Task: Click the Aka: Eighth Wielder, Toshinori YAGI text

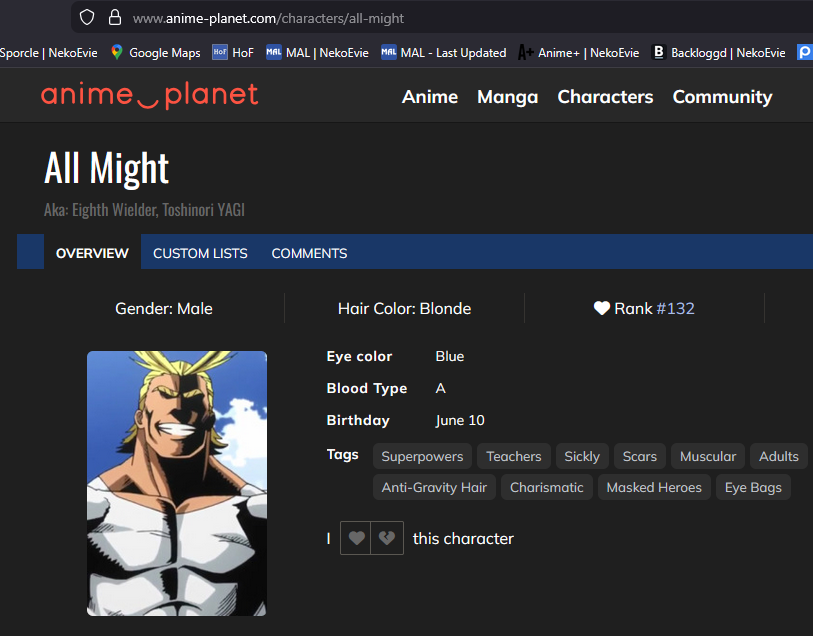Action: 144,210
